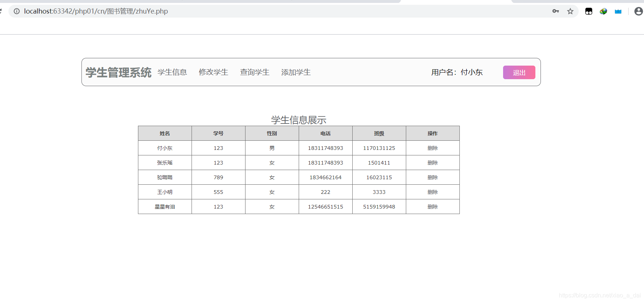The height and width of the screenshot is (302, 644).
Task: Open the blue extension icon
Action: click(x=618, y=11)
